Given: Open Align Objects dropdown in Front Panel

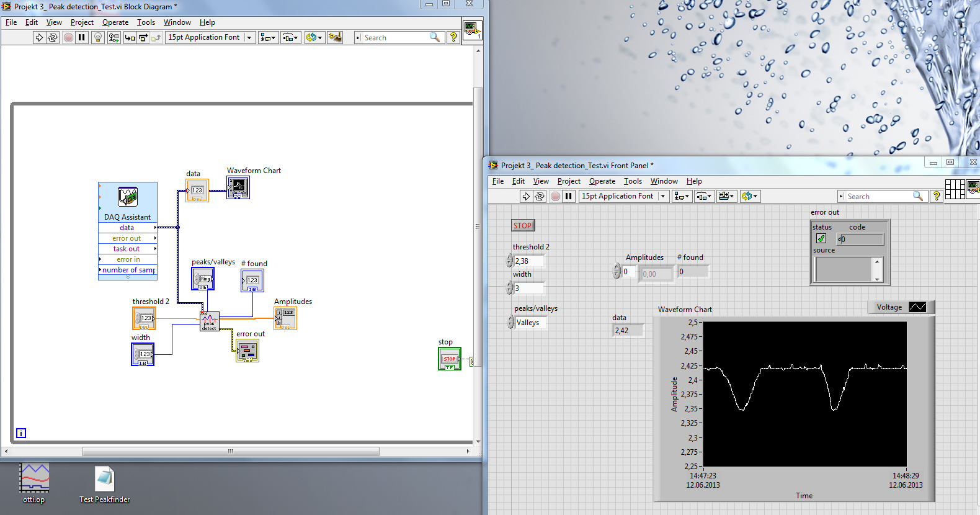Looking at the screenshot, I should (682, 196).
